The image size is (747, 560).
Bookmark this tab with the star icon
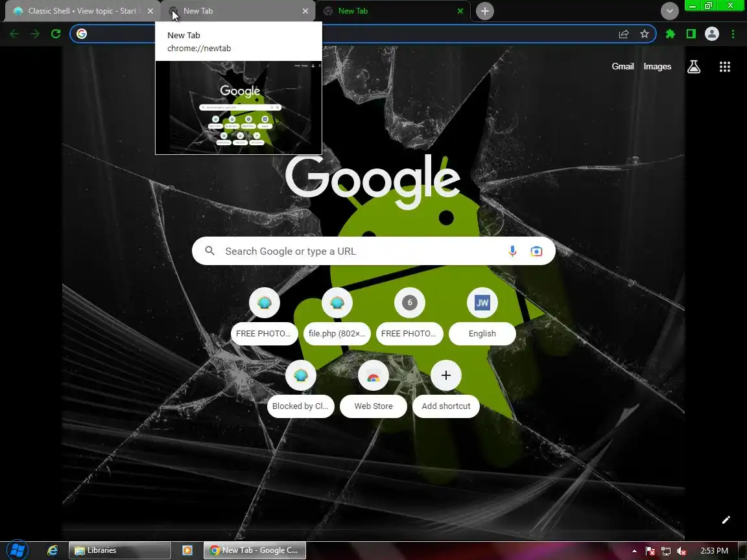(x=645, y=34)
